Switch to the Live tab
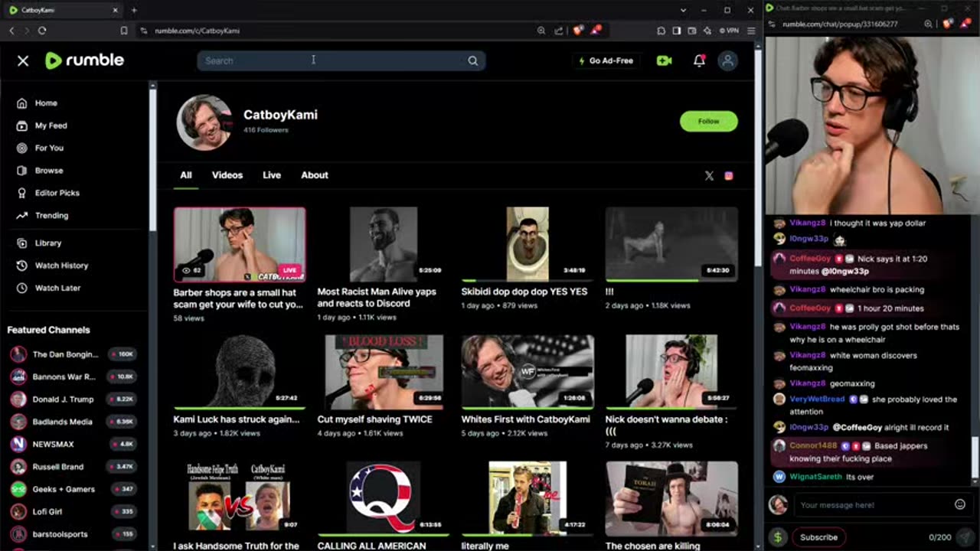 [x=272, y=175]
